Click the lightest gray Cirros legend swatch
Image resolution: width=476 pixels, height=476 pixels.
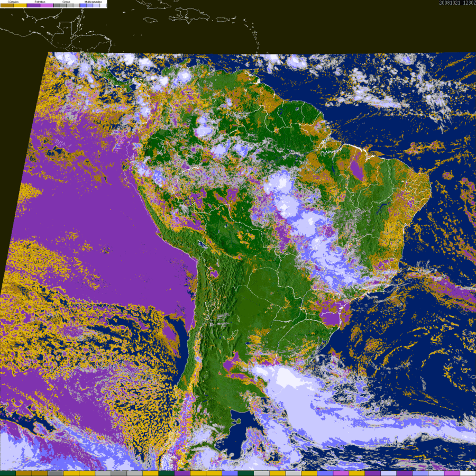click(x=76, y=5)
